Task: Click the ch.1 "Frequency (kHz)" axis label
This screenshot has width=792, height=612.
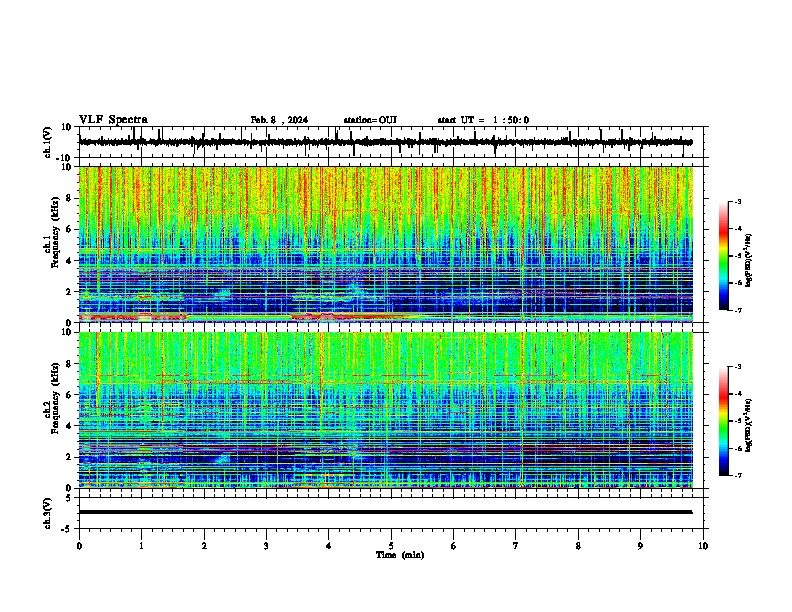Action: click(x=55, y=231)
